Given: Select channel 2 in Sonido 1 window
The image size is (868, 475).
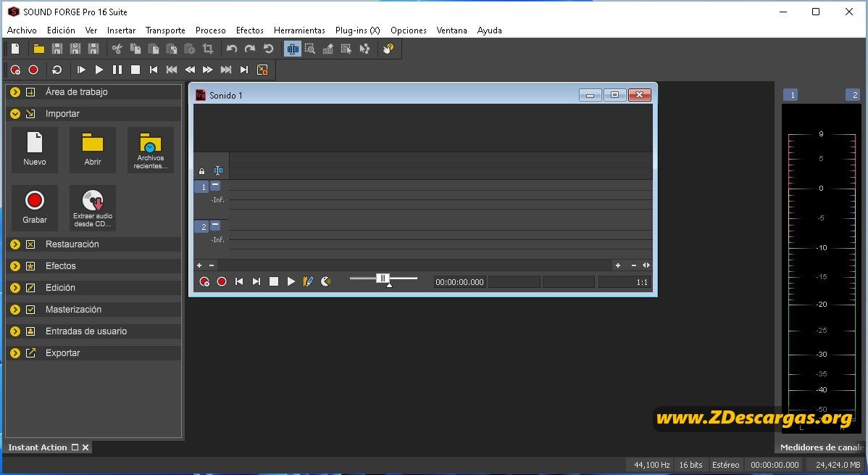Looking at the screenshot, I should pos(203,227).
